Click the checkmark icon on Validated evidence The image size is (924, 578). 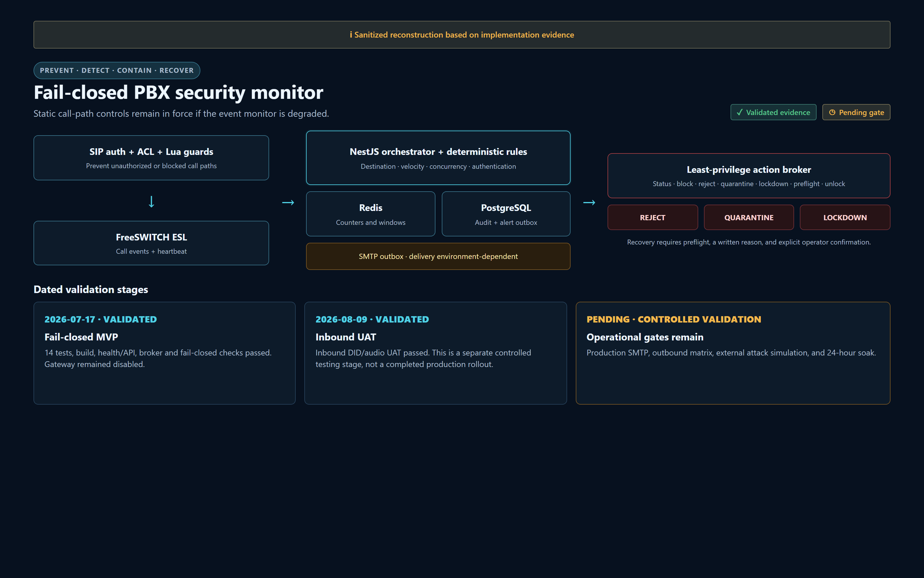pos(739,112)
